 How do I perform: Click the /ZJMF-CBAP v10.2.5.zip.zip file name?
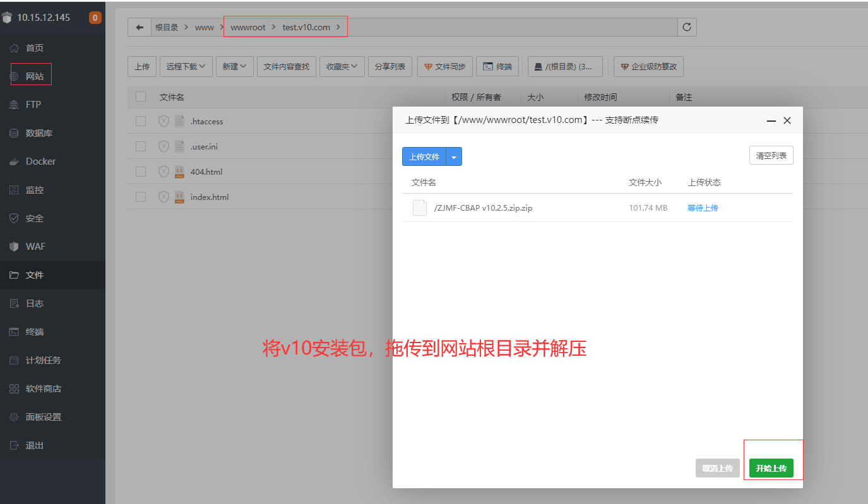pos(484,208)
